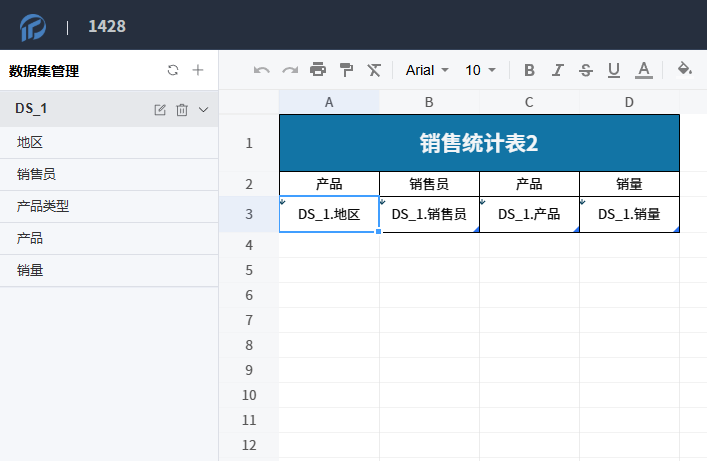The width and height of the screenshot is (707, 461).
Task: Edit the DS_1 dataset
Action: (x=160, y=109)
